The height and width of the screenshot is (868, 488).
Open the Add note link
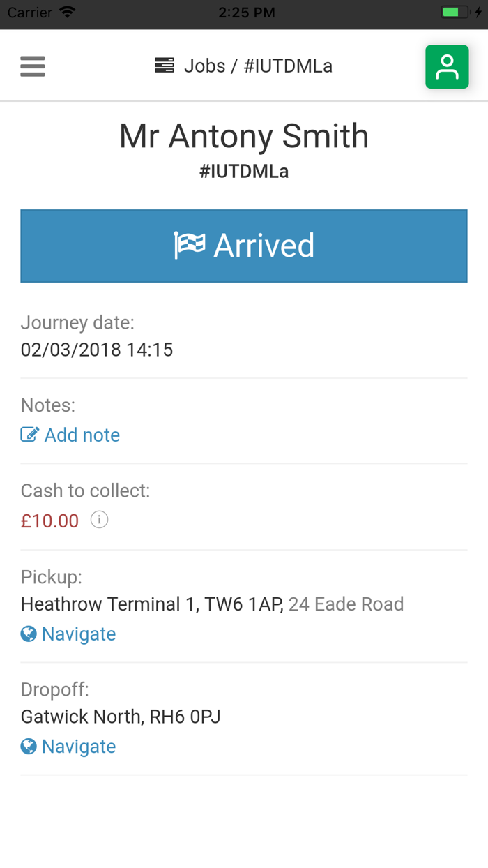tap(82, 435)
